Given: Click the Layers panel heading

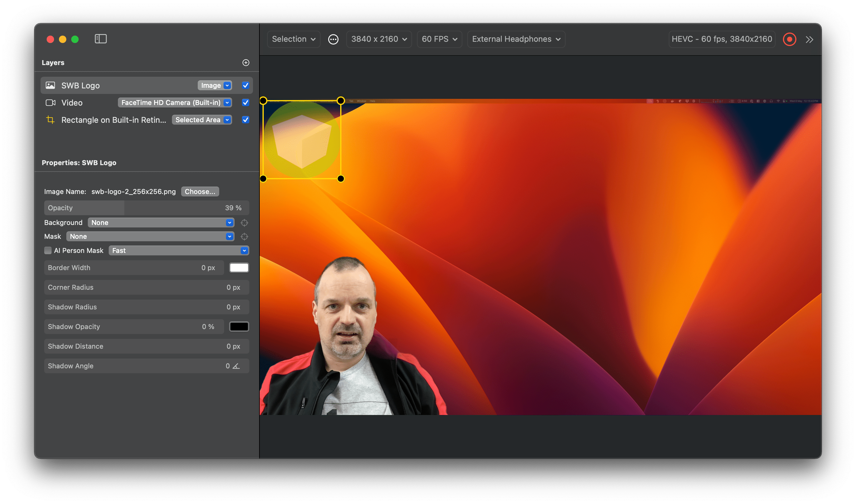Looking at the screenshot, I should (53, 63).
